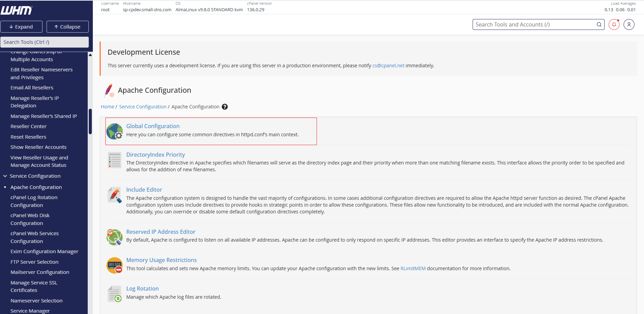Image resolution: width=644 pixels, height=314 pixels.
Task: Click the load average value 0.13
Action: [x=609, y=10]
